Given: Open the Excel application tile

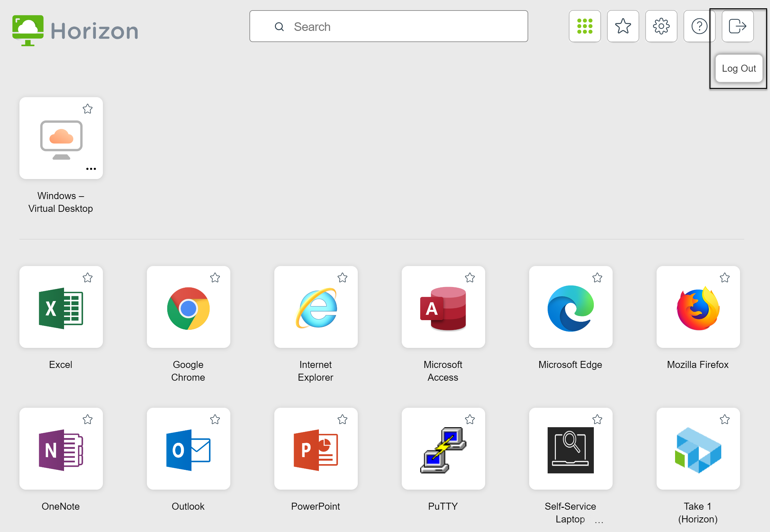Looking at the screenshot, I should click(61, 307).
